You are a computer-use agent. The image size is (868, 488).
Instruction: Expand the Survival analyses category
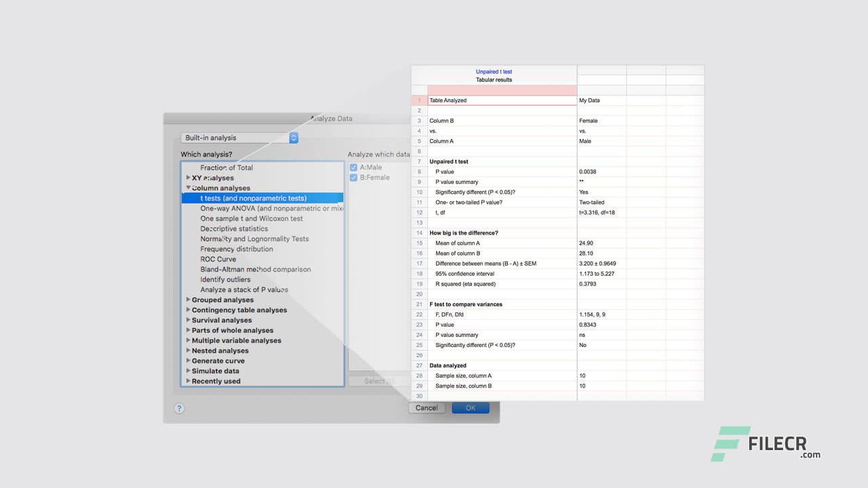click(188, 320)
